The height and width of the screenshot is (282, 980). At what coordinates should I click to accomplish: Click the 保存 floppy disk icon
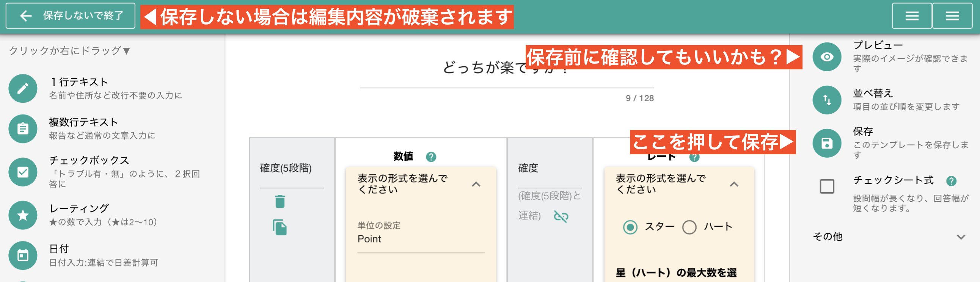coord(827,143)
